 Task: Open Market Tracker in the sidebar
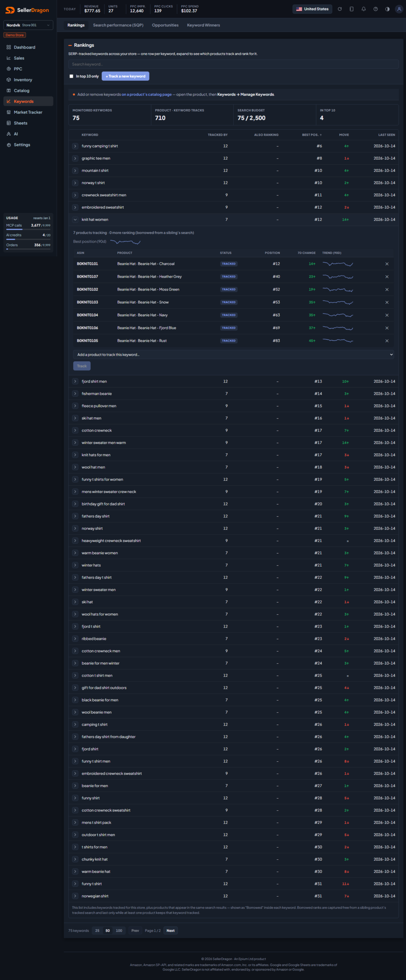coord(28,112)
